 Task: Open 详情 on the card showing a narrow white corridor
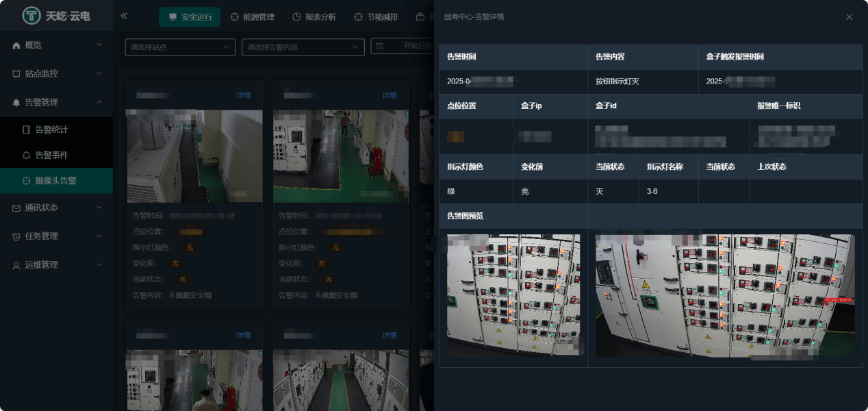click(243, 96)
